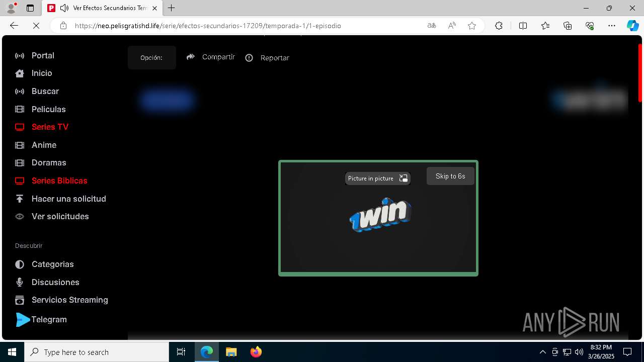
Task: Click the Skip to 6s ad button
Action: pos(450,176)
